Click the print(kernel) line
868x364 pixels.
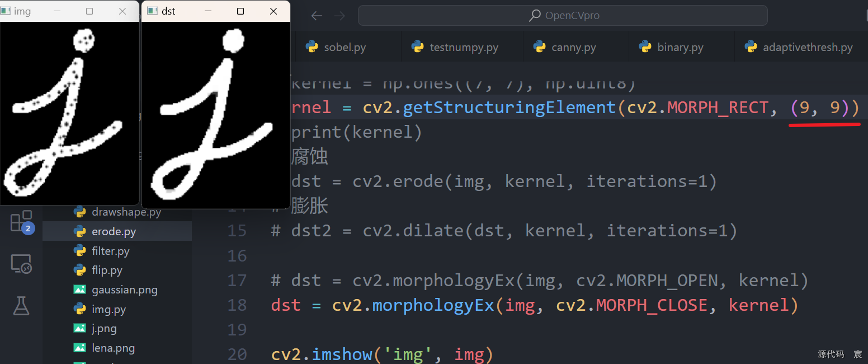356,132
